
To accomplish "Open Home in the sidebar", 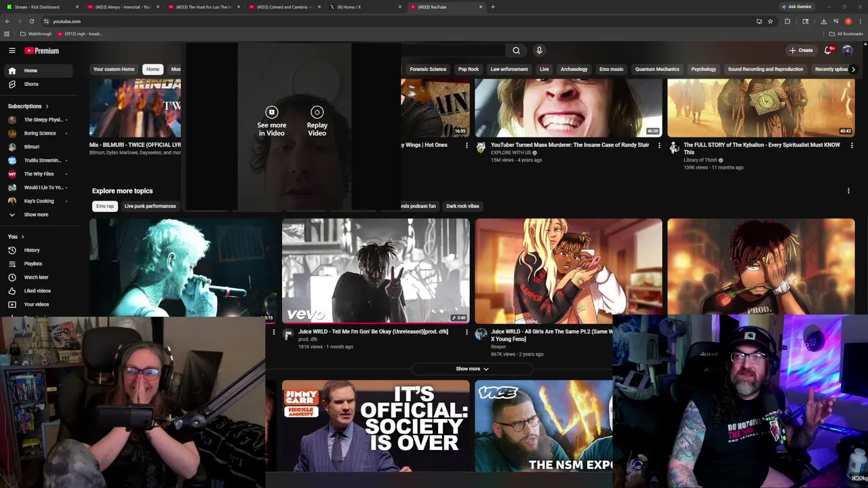I will point(39,70).
